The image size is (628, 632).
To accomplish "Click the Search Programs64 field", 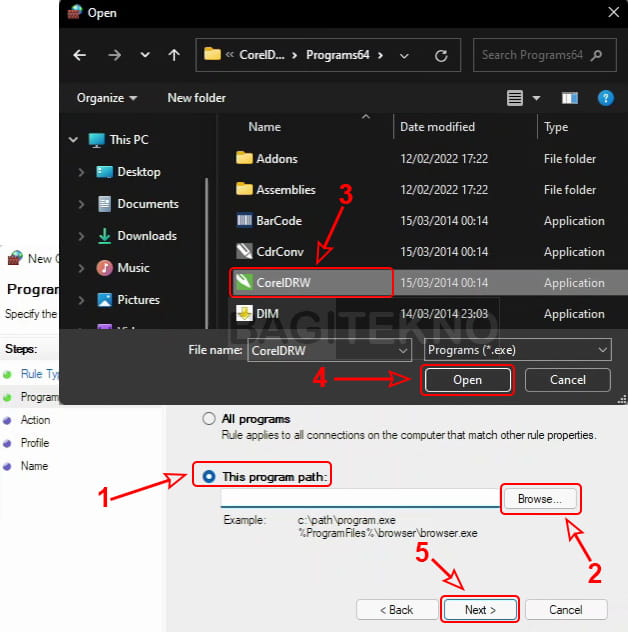I will [x=545, y=55].
